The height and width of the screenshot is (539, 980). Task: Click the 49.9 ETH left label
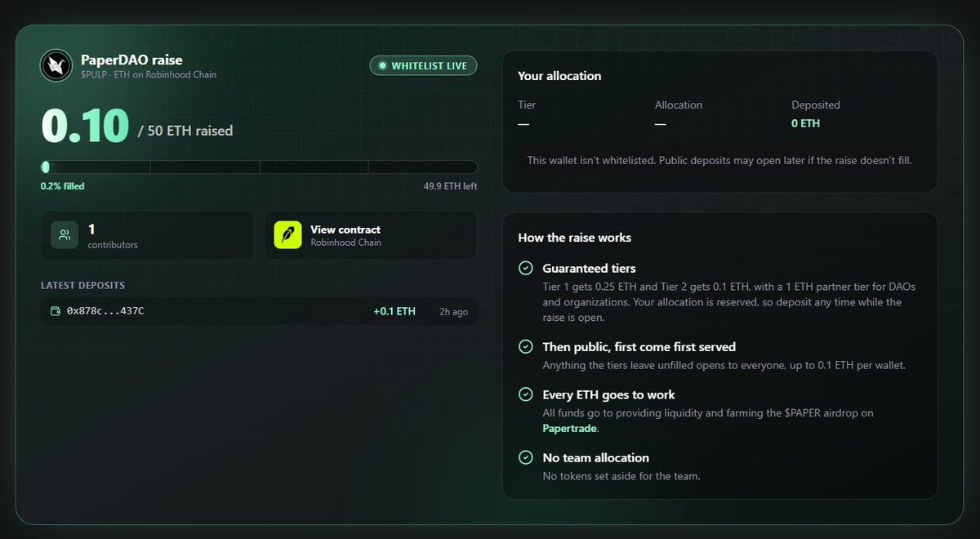tap(450, 186)
